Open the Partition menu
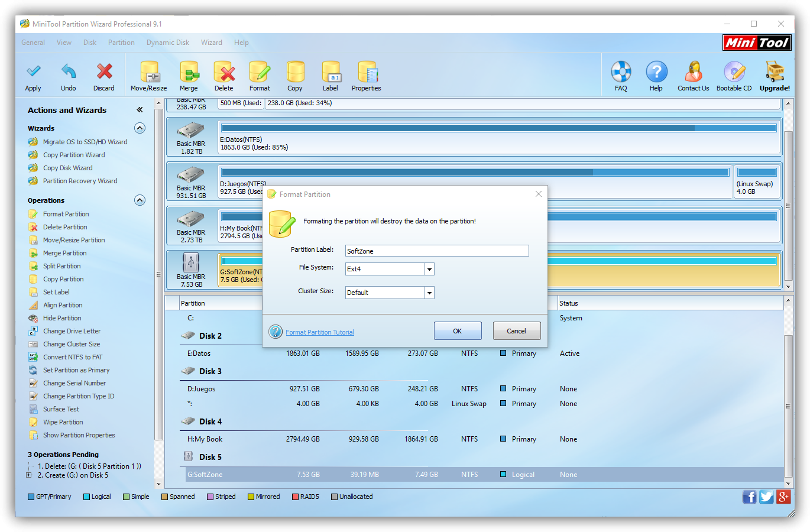The width and height of the screenshot is (810, 532). pyautogui.click(x=121, y=43)
